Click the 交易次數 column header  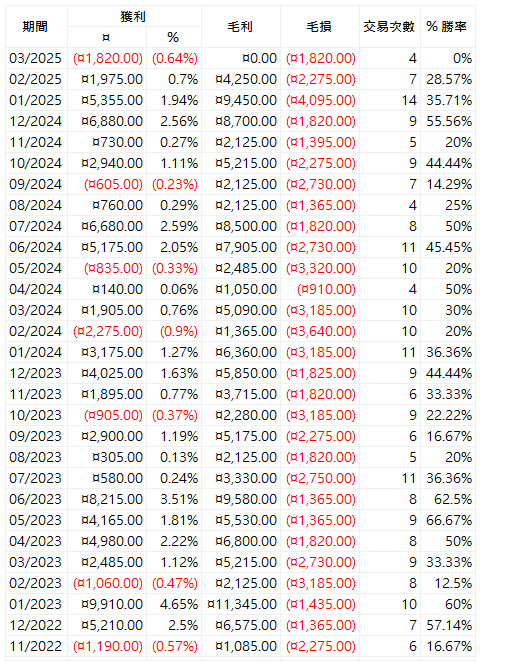[x=389, y=27]
